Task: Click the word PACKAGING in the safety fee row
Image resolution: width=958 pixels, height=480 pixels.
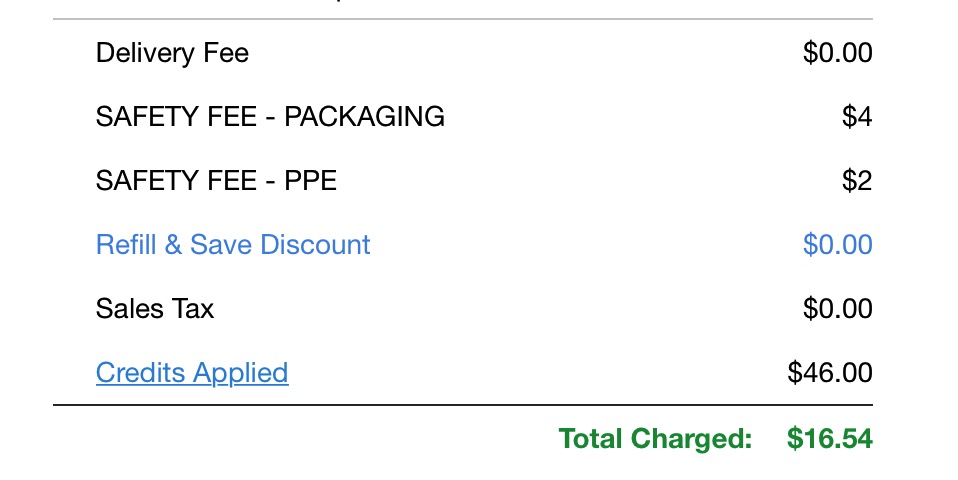Action: coord(364,117)
